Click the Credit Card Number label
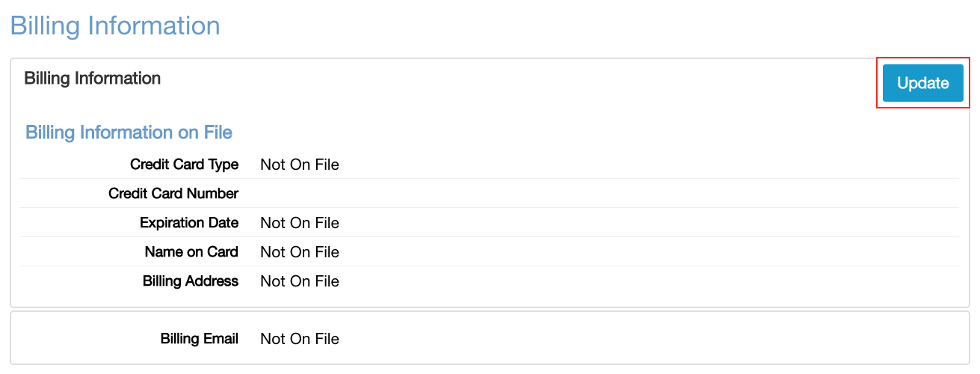 [173, 194]
